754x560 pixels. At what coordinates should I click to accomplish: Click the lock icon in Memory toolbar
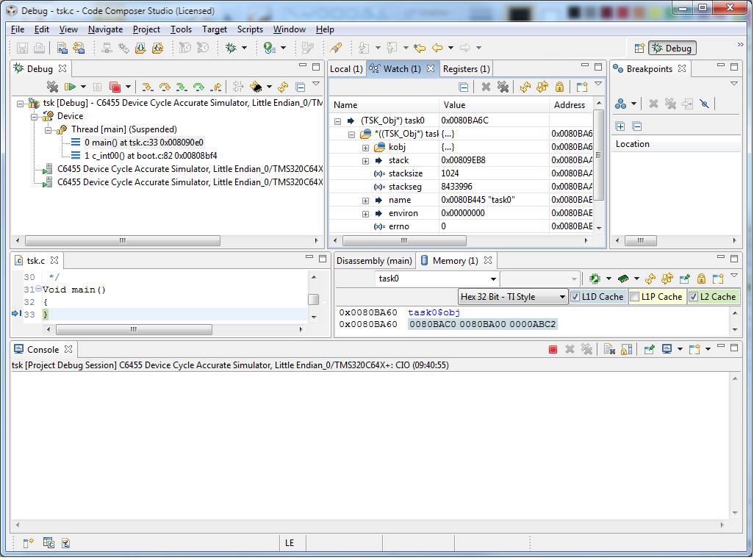(x=701, y=279)
